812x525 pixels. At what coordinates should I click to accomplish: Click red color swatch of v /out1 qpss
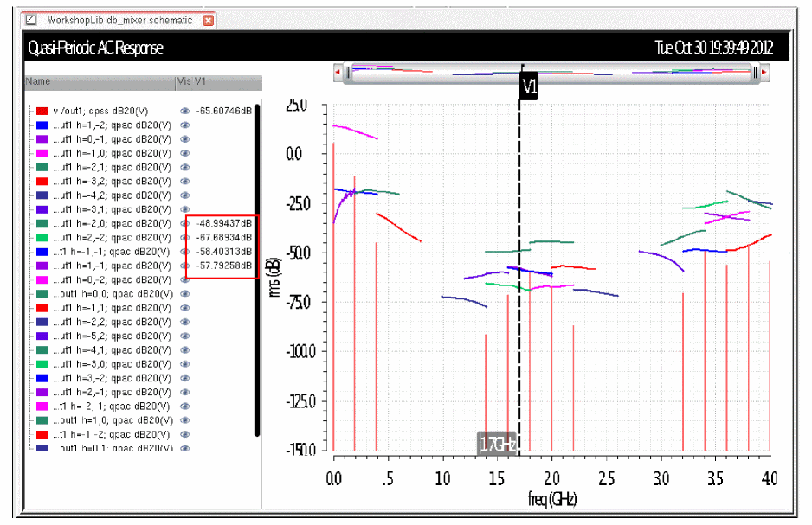coord(42,112)
